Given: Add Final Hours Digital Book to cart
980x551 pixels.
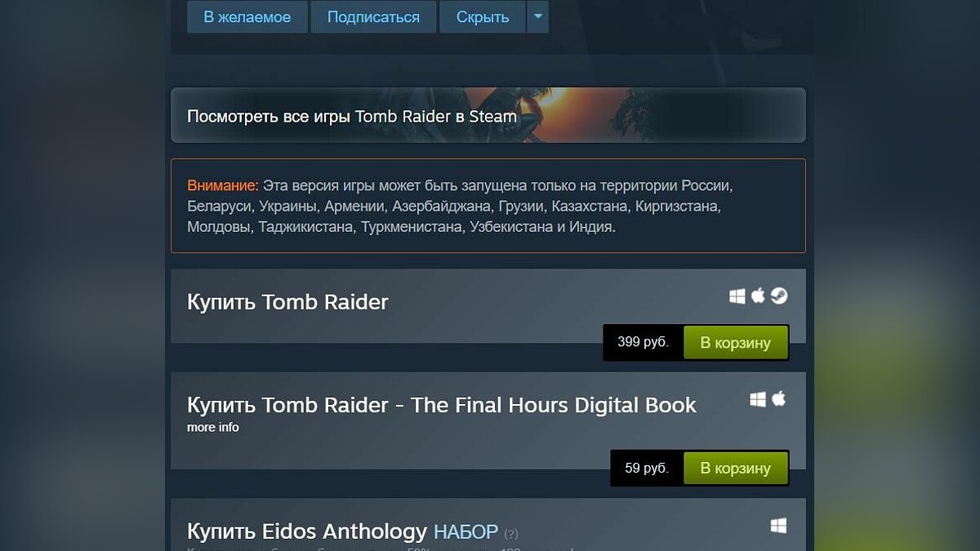Looking at the screenshot, I should click(736, 469).
